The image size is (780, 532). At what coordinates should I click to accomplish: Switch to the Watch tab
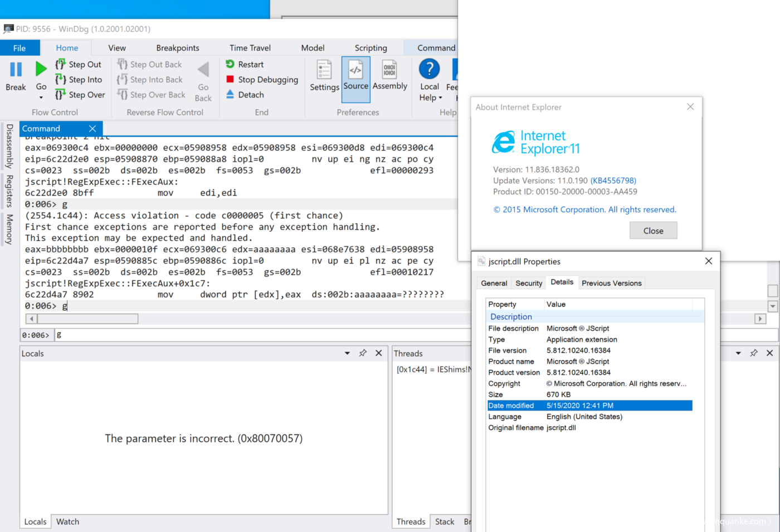click(x=67, y=522)
